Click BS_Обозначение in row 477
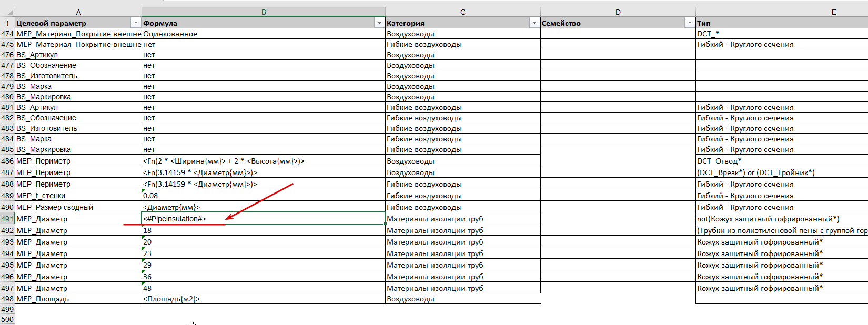 click(78, 65)
